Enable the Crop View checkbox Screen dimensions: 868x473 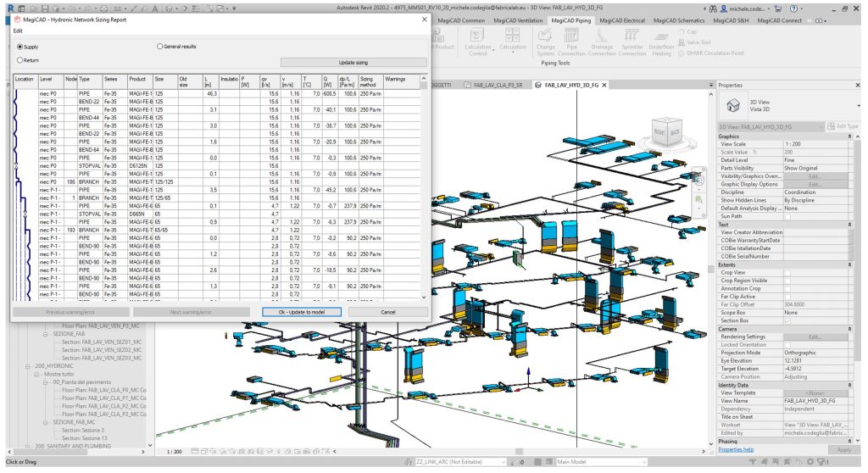coord(787,273)
